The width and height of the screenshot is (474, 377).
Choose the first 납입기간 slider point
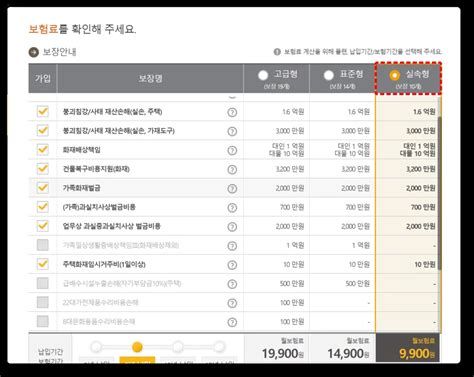[x=96, y=347]
